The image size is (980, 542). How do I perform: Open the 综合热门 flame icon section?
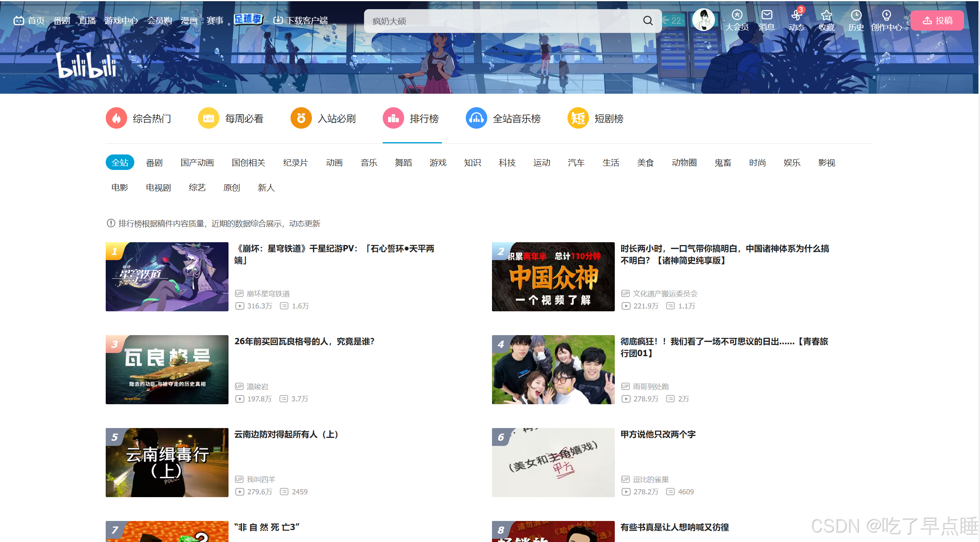point(116,118)
